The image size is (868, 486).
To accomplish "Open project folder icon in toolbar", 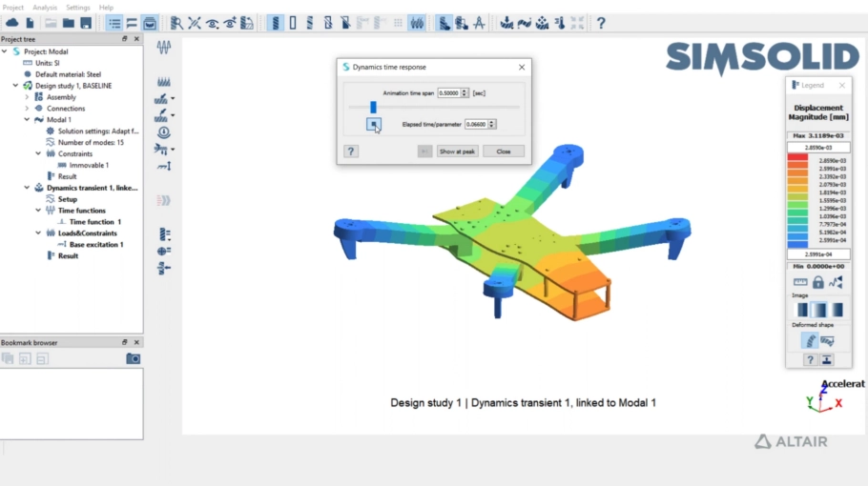I will (68, 23).
